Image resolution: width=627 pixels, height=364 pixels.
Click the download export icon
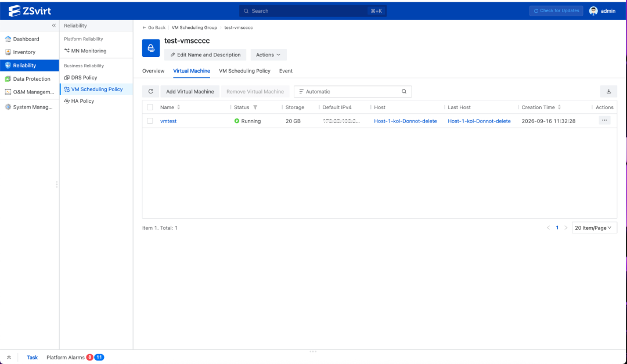pos(608,92)
